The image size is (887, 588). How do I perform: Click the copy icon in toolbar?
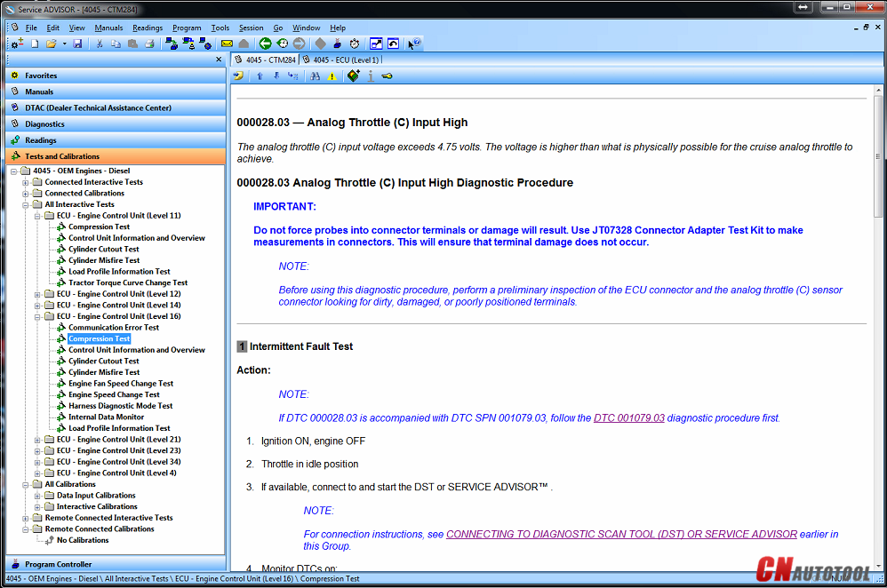[x=116, y=44]
